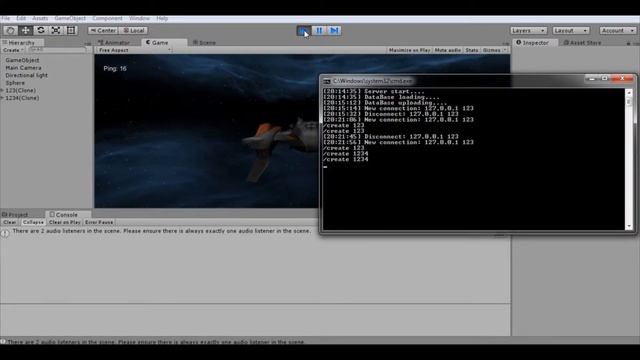Open the Hierarchy Create dropdown
Viewport: 640px width, 360px height.
pos(13,50)
